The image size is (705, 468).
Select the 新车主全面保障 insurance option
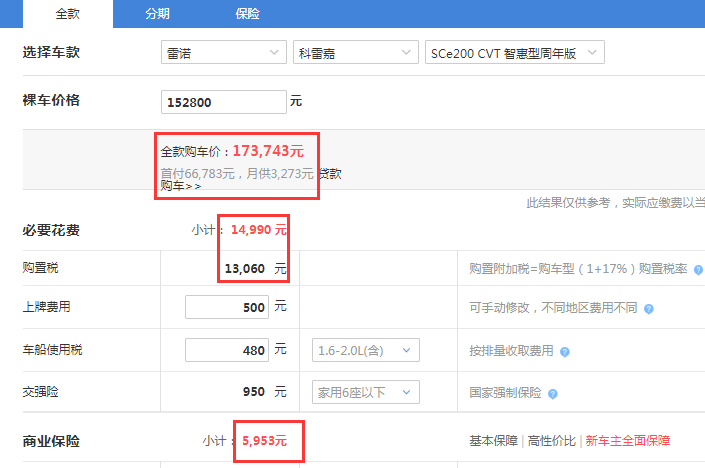[x=628, y=441]
